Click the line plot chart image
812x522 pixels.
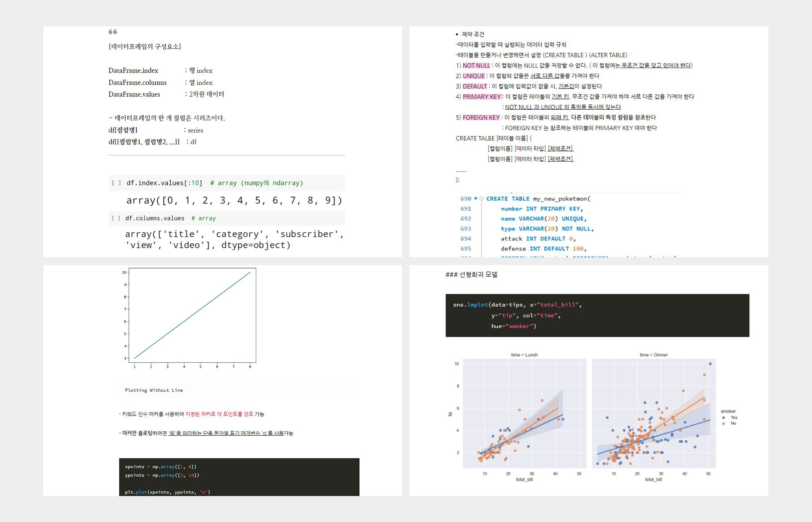tap(192, 316)
